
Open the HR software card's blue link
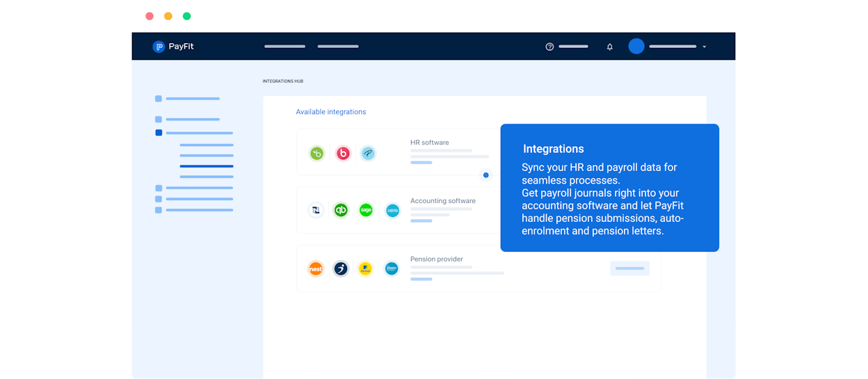pyautogui.click(x=421, y=163)
